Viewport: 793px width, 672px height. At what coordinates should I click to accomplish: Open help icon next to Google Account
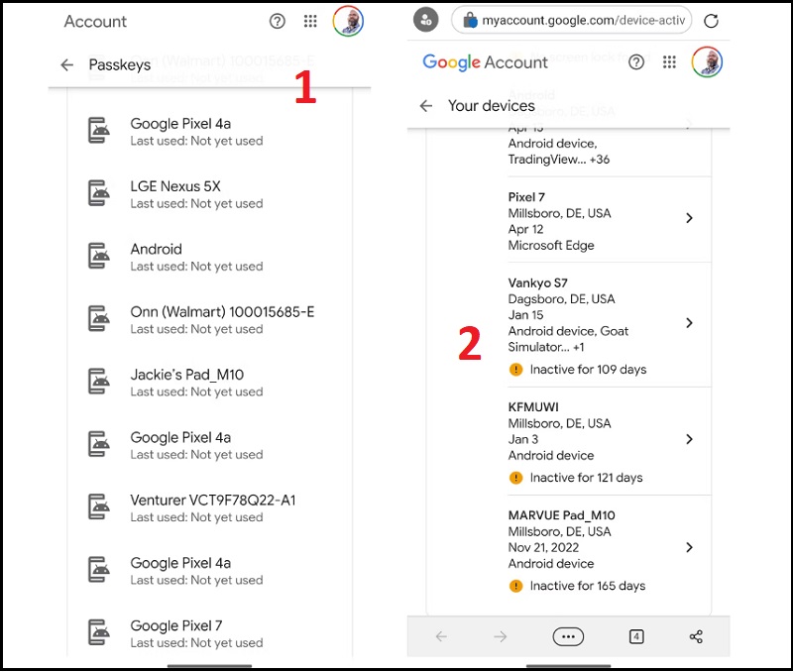(636, 62)
